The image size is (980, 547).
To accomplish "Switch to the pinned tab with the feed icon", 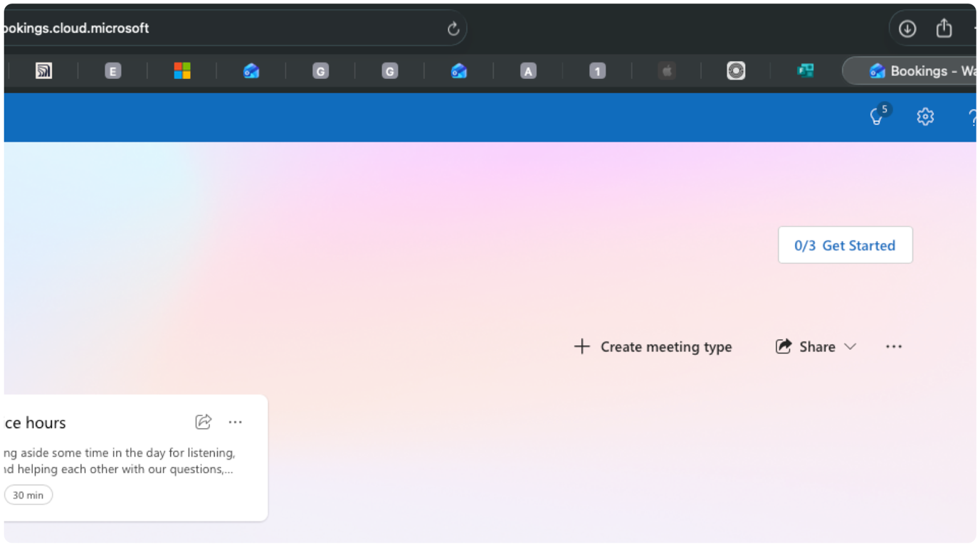I will [44, 70].
